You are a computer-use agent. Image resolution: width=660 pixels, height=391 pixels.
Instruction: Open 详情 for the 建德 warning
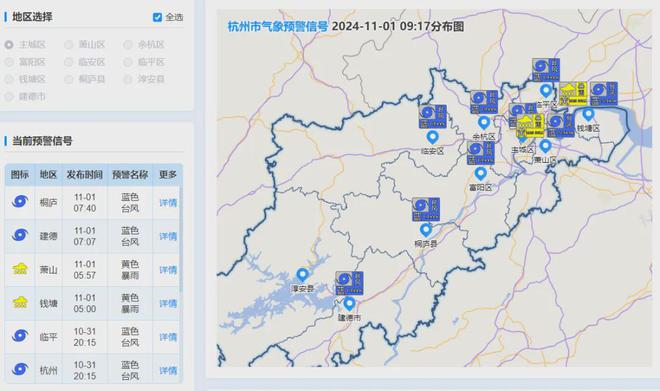point(168,237)
